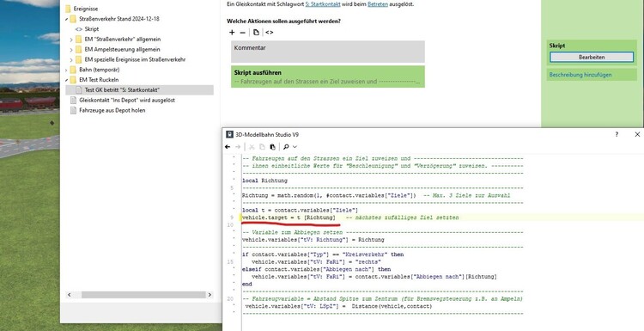The image size is (644, 331).
Task: Click the document icon of Fahrzeuge aus Depot holen
Action: [73, 110]
